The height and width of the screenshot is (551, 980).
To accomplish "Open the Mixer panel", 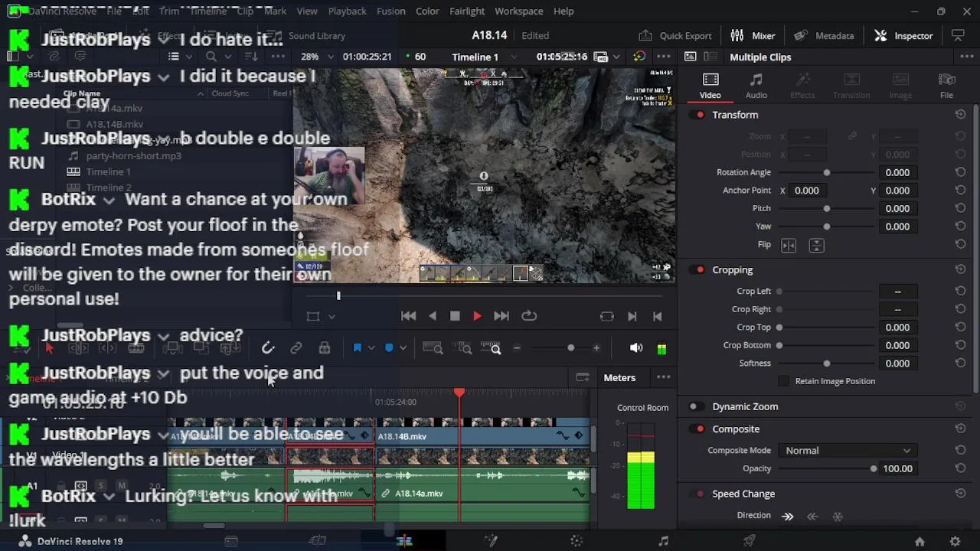I will pyautogui.click(x=753, y=35).
